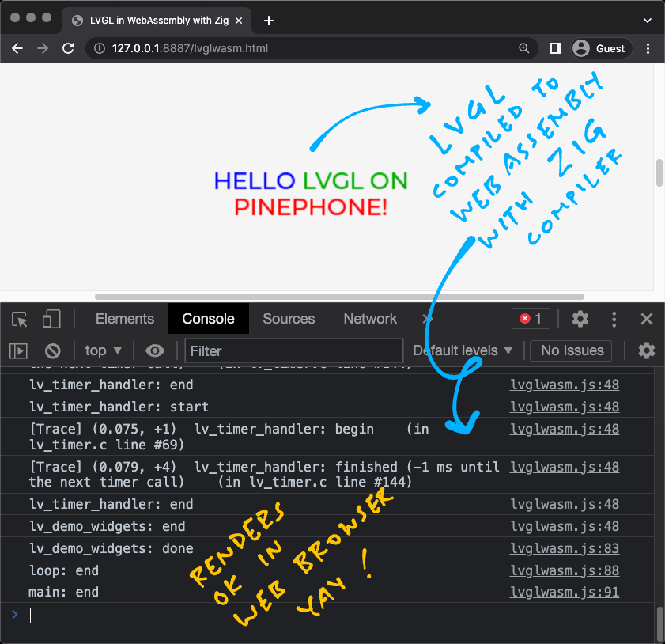
Task: Click the console Filter input field
Action: point(293,350)
